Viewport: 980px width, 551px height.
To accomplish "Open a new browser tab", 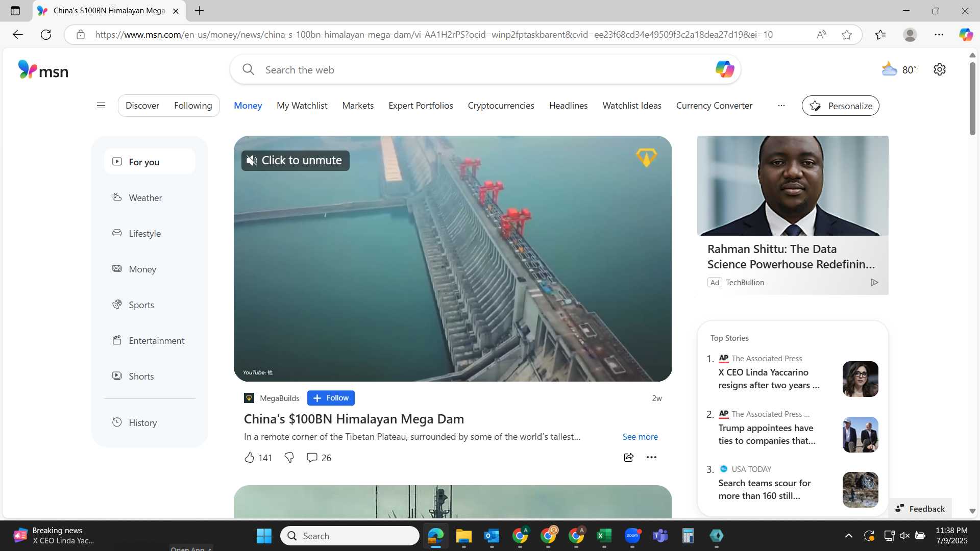I will pyautogui.click(x=200, y=11).
